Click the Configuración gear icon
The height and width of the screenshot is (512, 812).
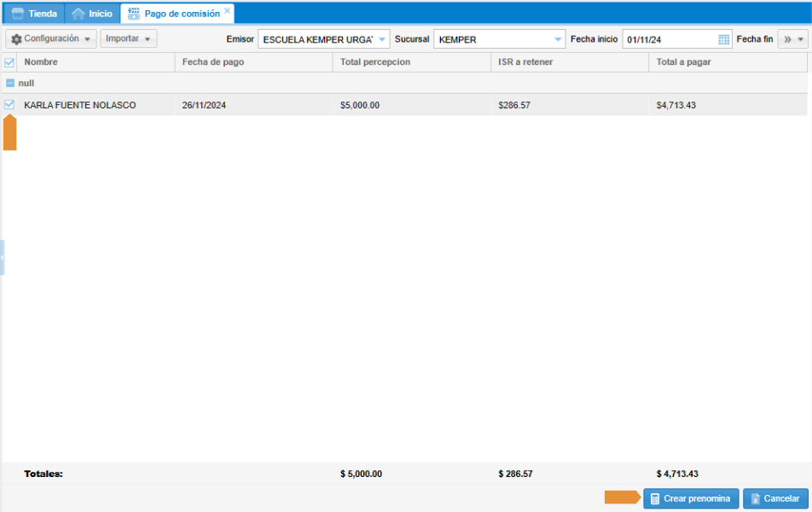(x=16, y=39)
